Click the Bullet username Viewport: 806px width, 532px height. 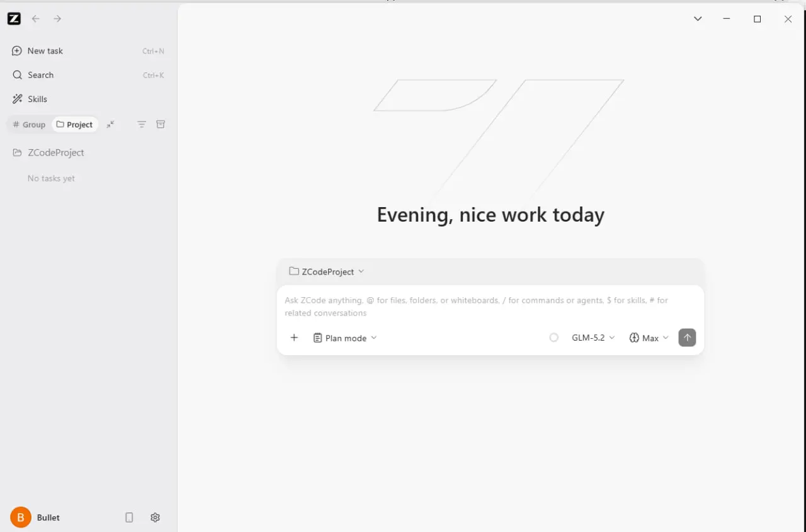click(48, 518)
